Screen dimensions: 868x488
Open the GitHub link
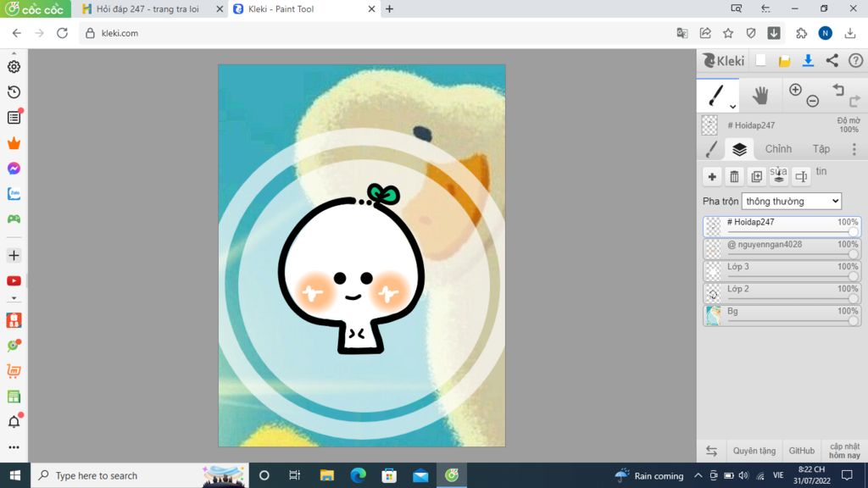point(802,451)
